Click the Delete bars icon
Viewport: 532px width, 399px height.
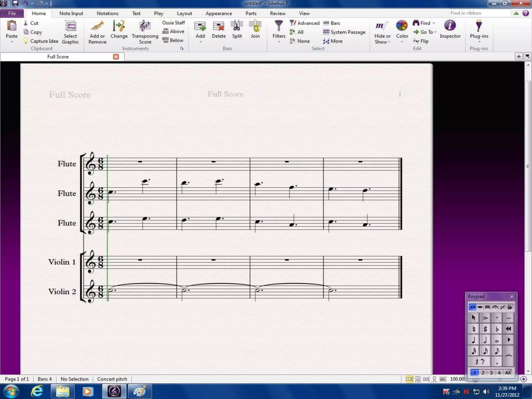coord(218,26)
